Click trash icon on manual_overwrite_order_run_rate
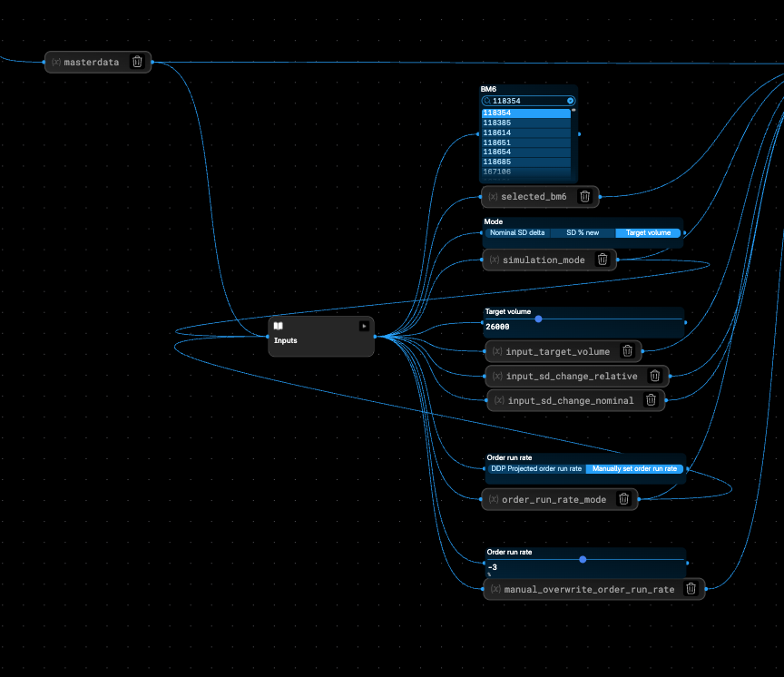The width and height of the screenshot is (784, 677). (691, 589)
